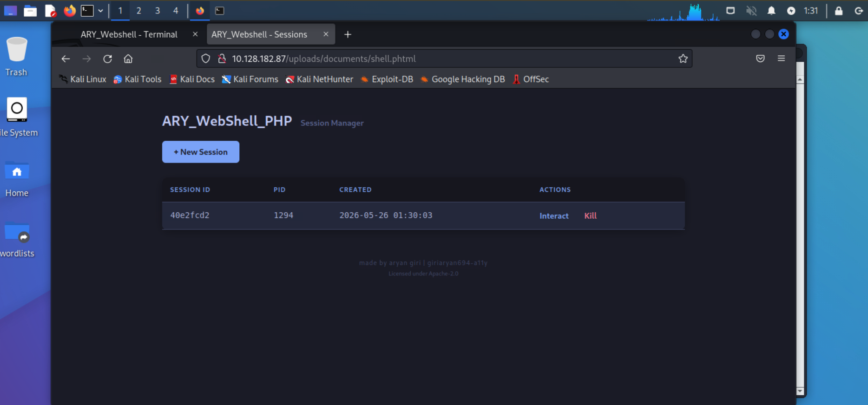Open the Kali Linux bookmark
This screenshot has width=868, height=405.
click(83, 79)
